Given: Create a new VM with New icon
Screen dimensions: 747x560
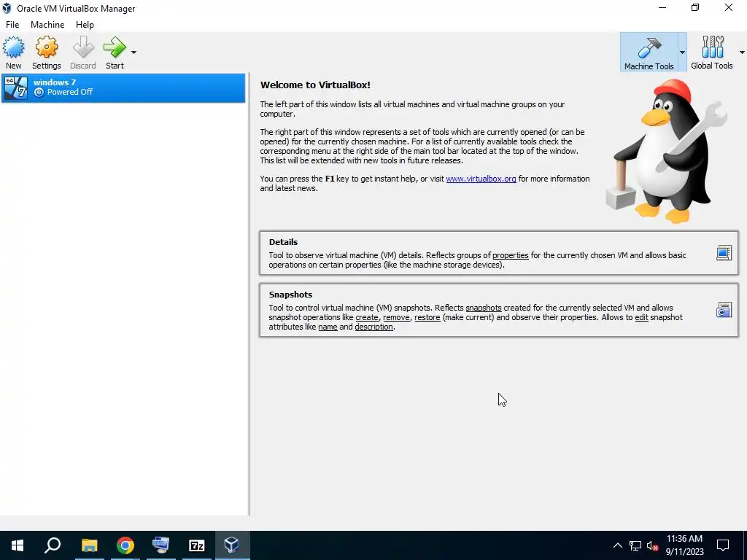Looking at the screenshot, I should (13, 52).
